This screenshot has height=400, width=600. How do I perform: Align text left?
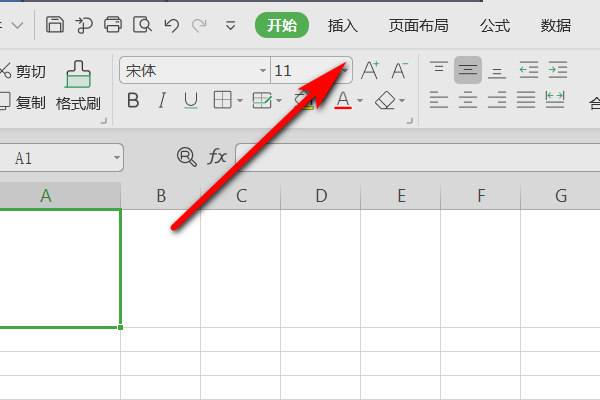[439, 100]
